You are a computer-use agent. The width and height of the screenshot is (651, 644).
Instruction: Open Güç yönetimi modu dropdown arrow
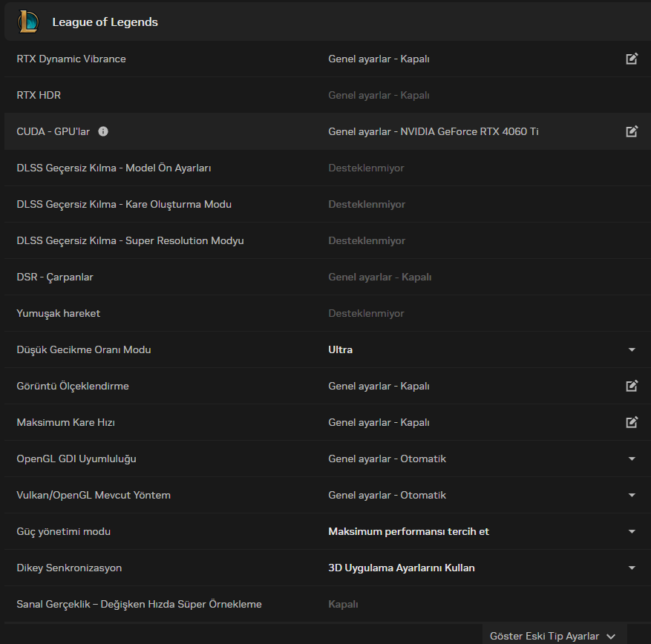[632, 531]
